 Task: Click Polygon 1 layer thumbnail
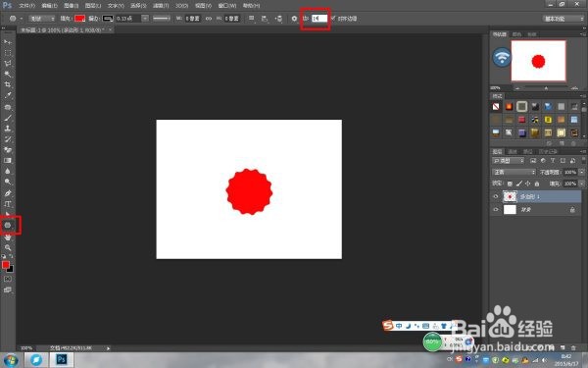510,196
